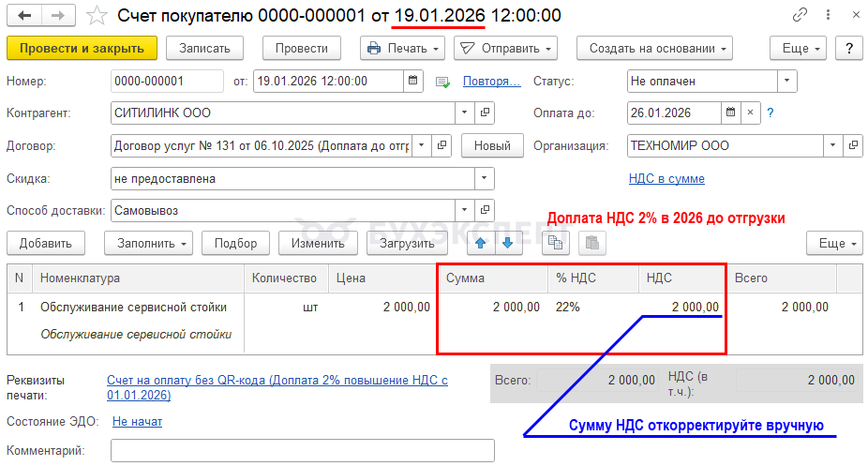Open the Не начат EDO status link
This screenshot has width=868, height=466.
pos(137,421)
